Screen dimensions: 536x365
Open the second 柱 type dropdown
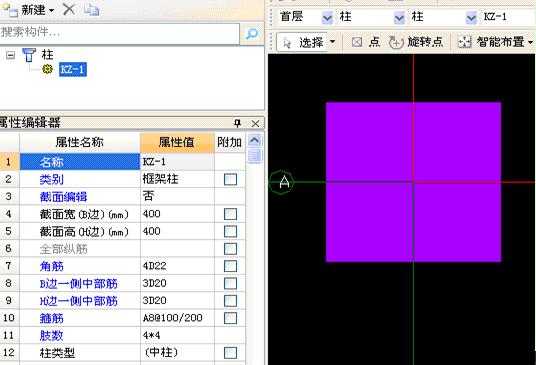pos(471,17)
